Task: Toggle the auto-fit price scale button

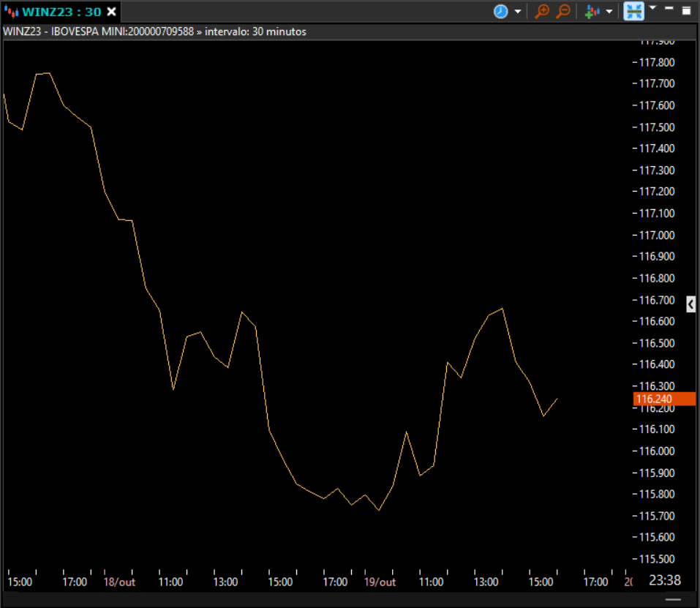Action: [634, 12]
